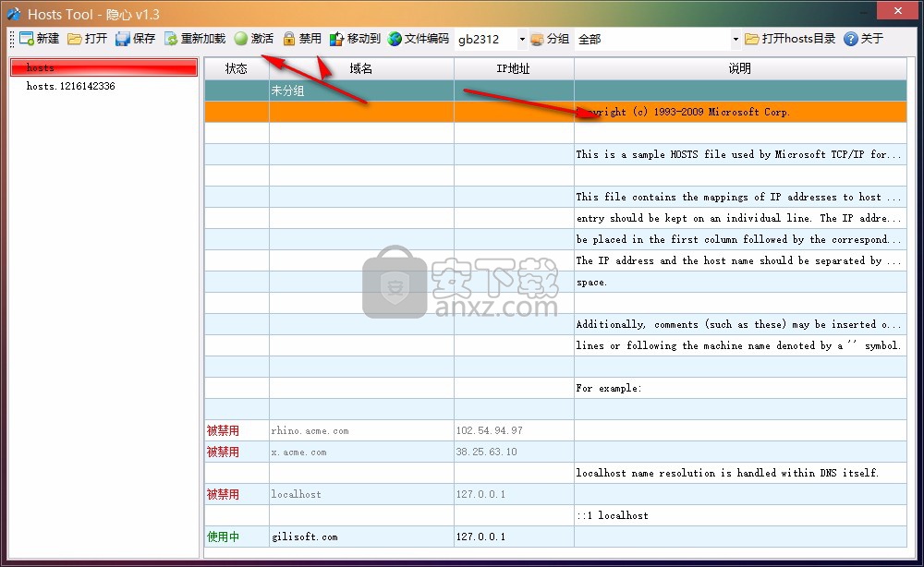Click rhino.acme.com domain cell

(x=361, y=430)
